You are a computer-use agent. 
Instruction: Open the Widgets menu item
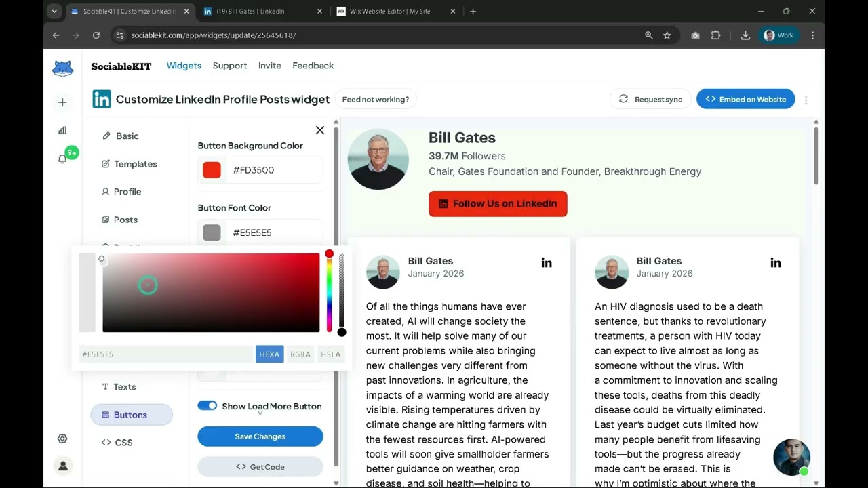click(184, 66)
